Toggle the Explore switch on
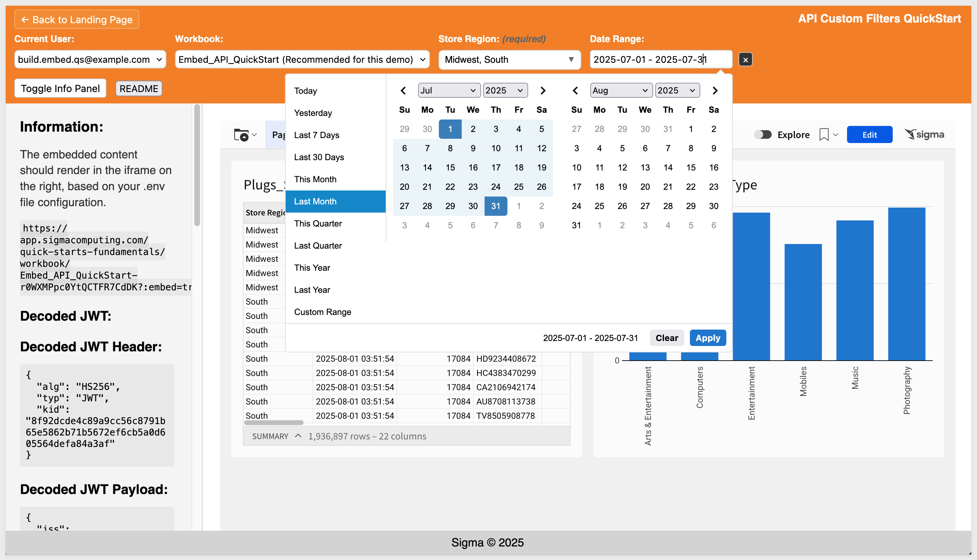 point(763,134)
